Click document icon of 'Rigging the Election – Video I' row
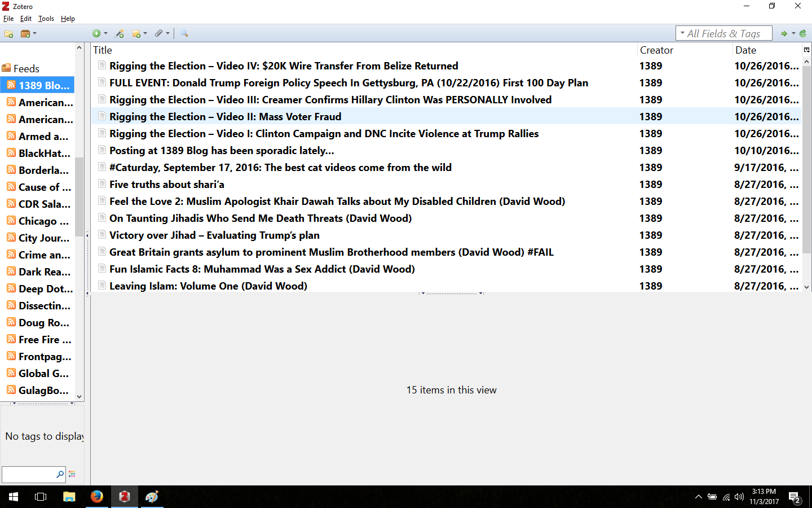This screenshot has width=812, height=508. [x=102, y=133]
